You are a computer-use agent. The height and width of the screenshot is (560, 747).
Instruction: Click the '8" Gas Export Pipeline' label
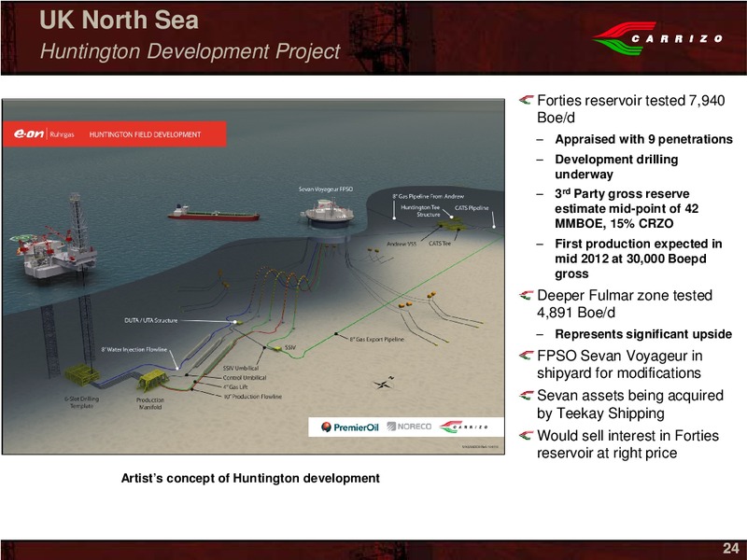pos(377,340)
